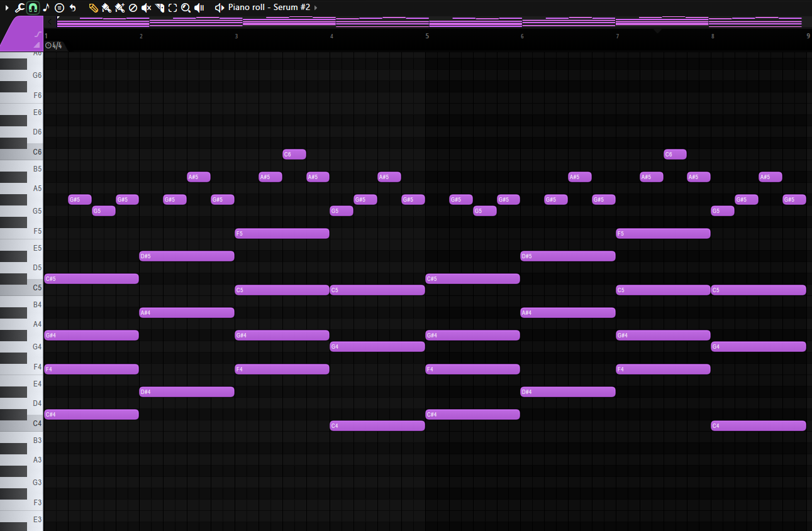Viewport: 812px width, 531px height.
Task: Select the A#5 note in bar 2
Action: pos(199,177)
